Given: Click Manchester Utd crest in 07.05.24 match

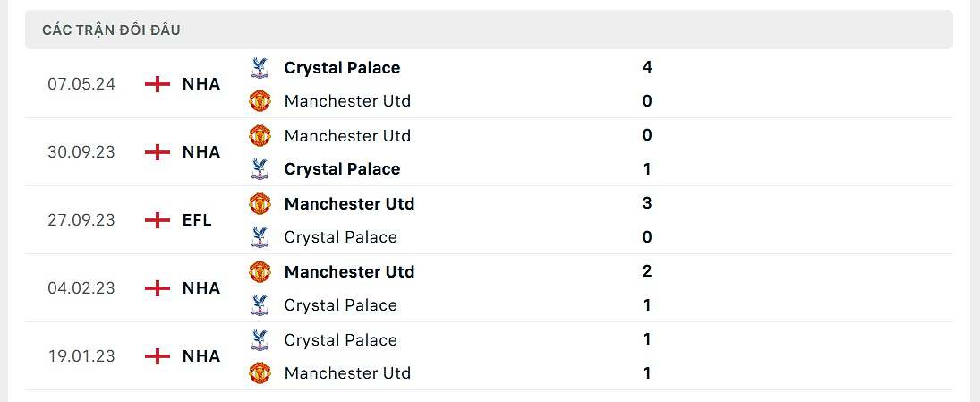Looking at the screenshot, I should (x=260, y=101).
